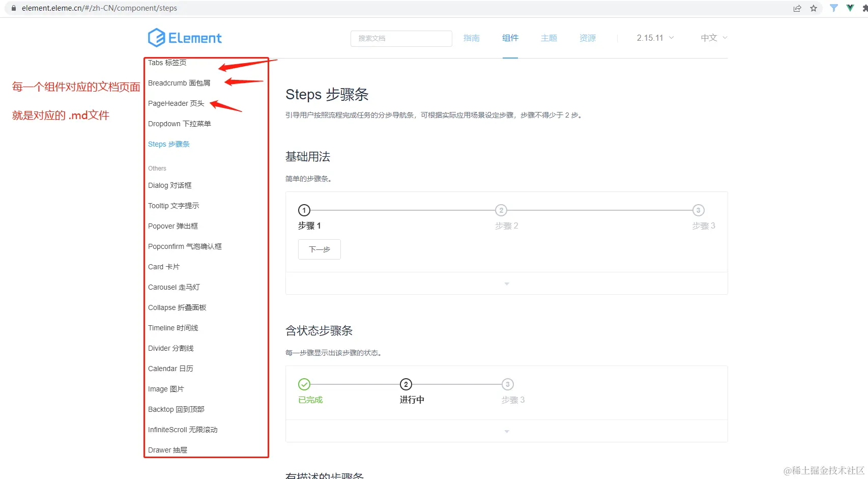The image size is (868, 479).
Task: Click step 2 circle in basic steps
Action: (x=501, y=210)
